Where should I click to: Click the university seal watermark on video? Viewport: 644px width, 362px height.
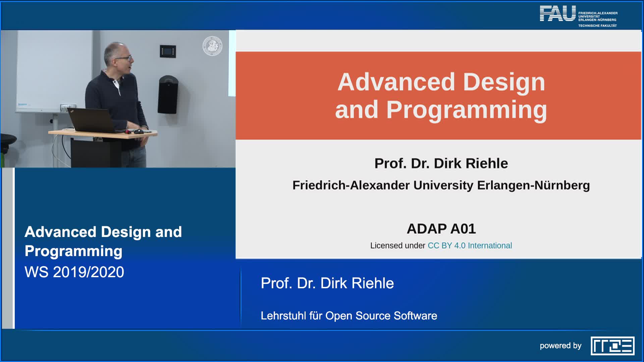point(212,46)
